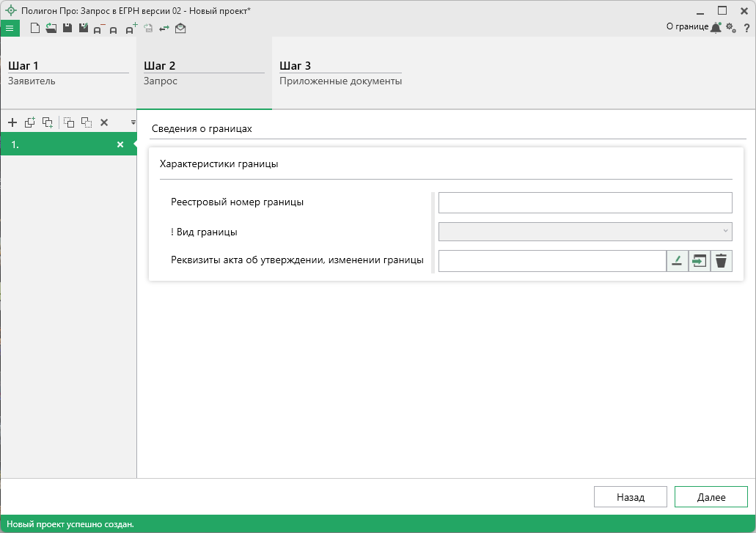Open the green hamburger main menu
This screenshot has height=533, width=756.
(x=10, y=28)
